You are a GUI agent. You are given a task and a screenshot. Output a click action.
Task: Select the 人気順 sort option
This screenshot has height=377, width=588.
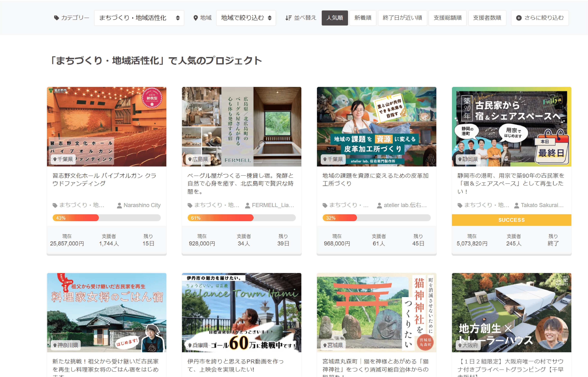pos(334,18)
